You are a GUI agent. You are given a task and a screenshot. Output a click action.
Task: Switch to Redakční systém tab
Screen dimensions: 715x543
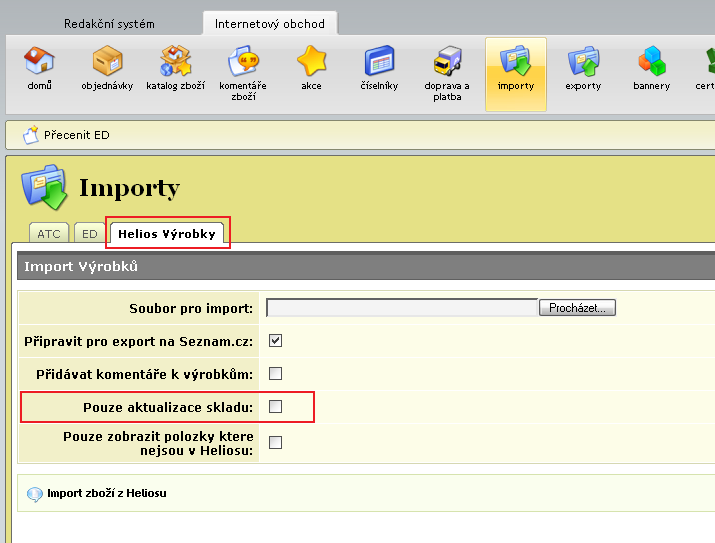click(109, 24)
